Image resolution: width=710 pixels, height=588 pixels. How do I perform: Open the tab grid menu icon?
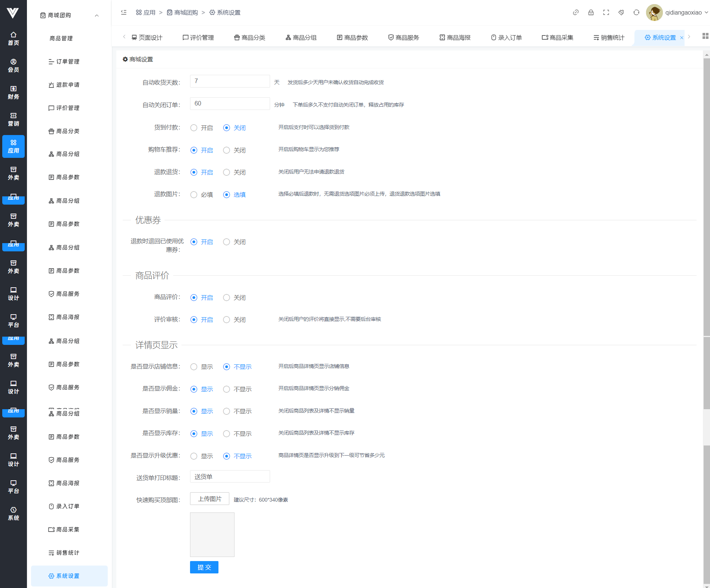[x=705, y=36]
